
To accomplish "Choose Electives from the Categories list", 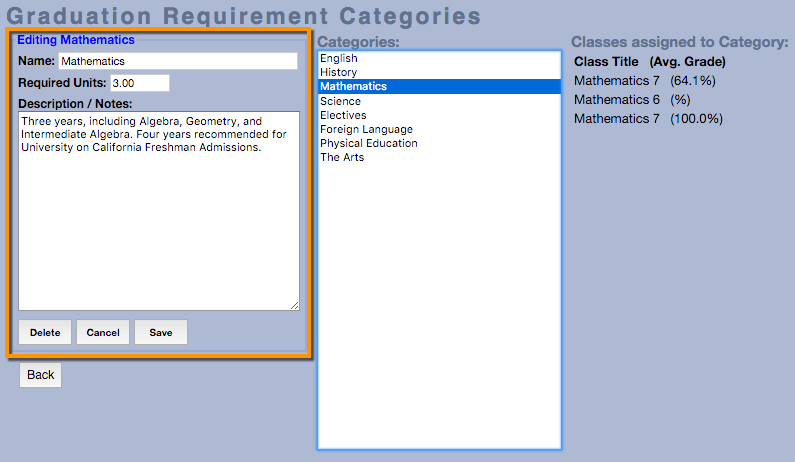I will [343, 115].
